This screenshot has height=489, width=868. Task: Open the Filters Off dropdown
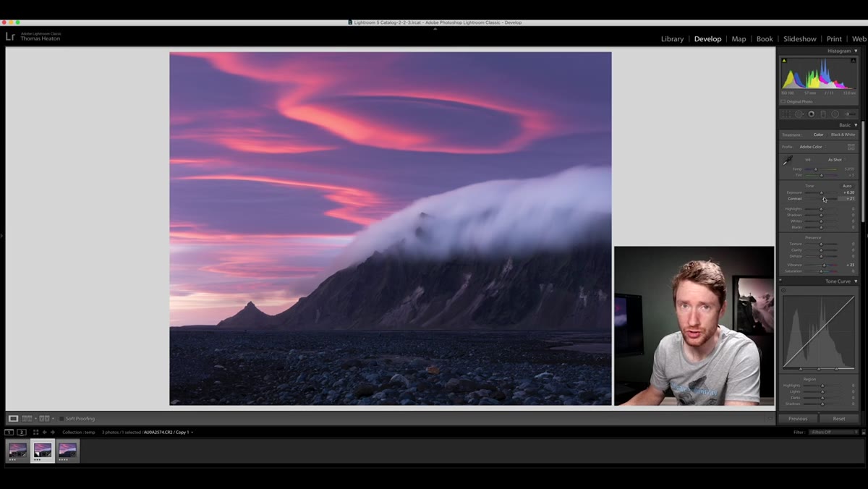(x=834, y=432)
